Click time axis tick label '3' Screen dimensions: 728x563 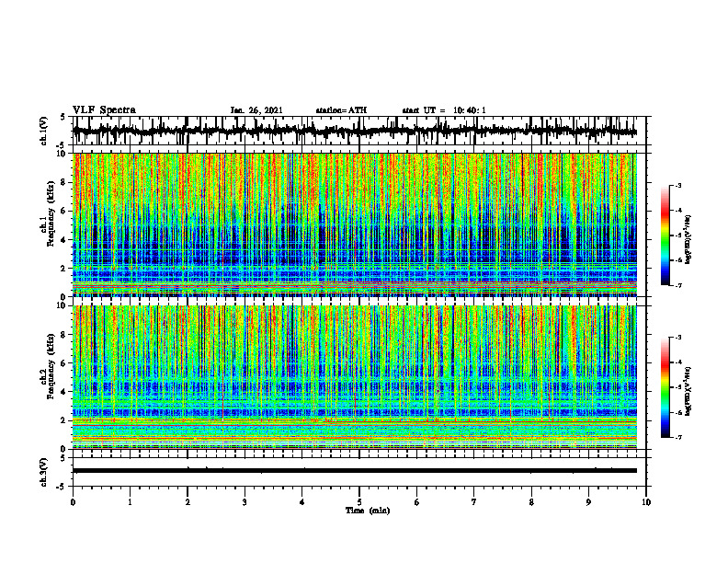tap(245, 502)
